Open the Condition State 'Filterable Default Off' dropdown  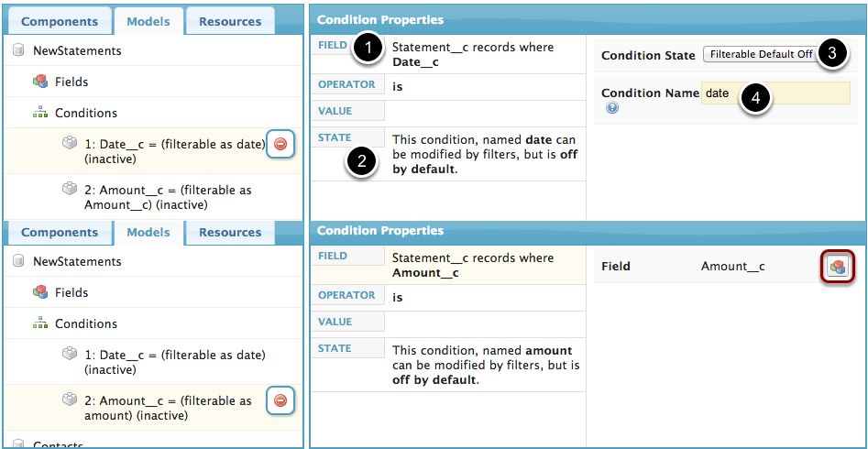[x=761, y=55]
